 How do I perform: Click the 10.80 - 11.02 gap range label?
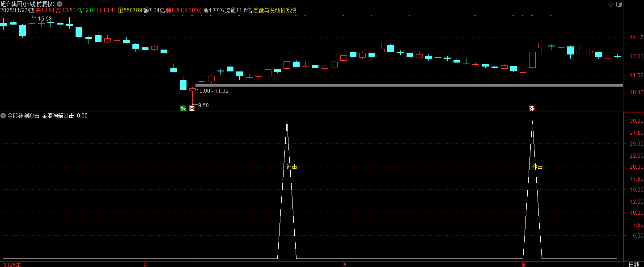[212, 91]
